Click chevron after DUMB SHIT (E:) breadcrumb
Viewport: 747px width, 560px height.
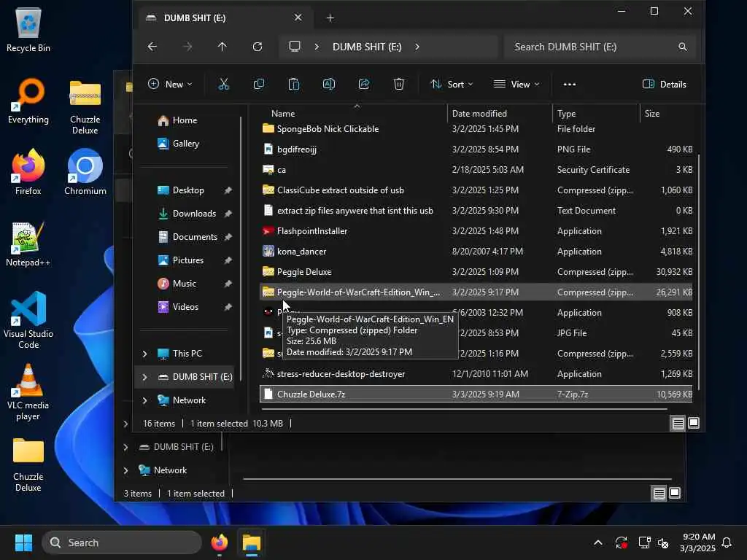[x=417, y=47]
